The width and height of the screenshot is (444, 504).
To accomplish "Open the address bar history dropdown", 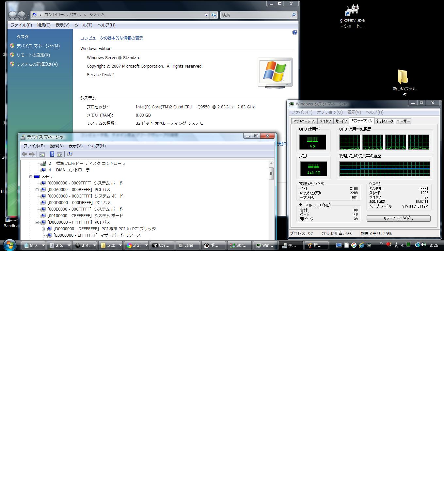I will (x=206, y=15).
